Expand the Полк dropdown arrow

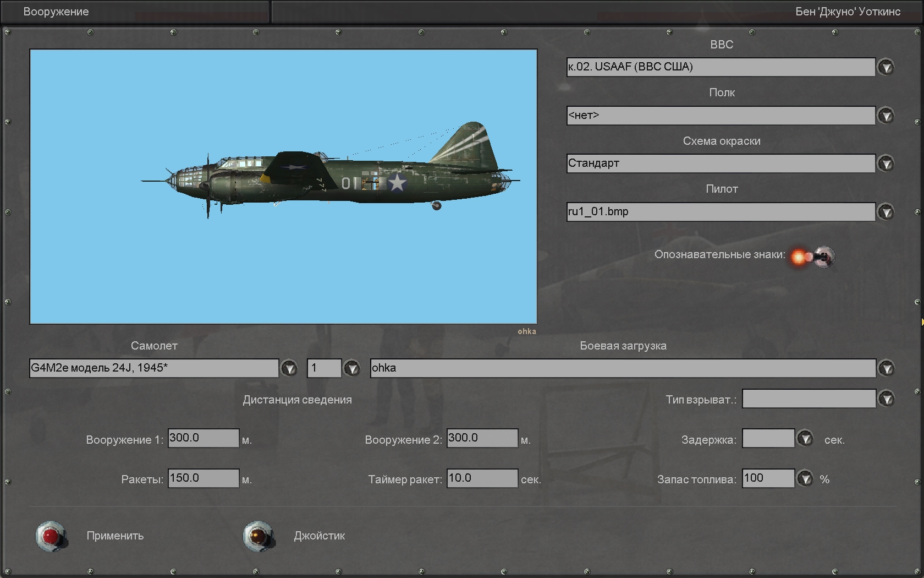(886, 116)
